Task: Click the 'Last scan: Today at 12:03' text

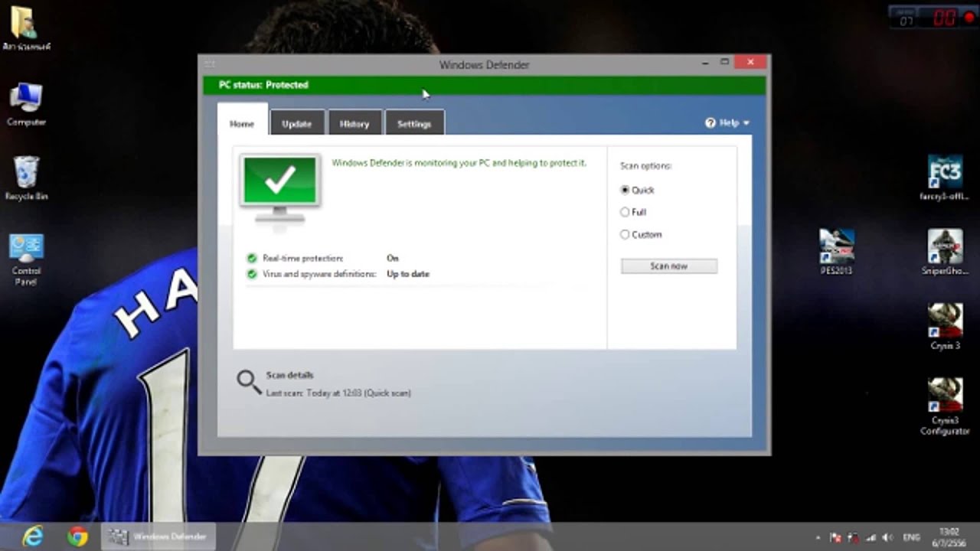Action: (x=338, y=393)
